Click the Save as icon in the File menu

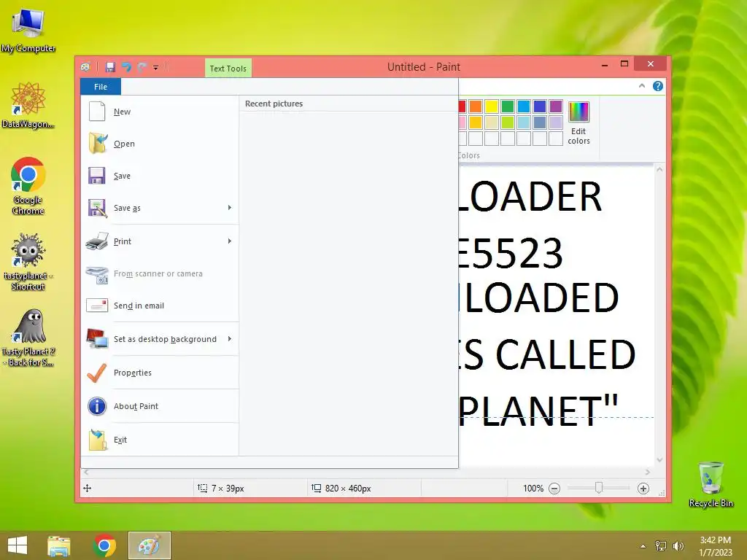97,208
